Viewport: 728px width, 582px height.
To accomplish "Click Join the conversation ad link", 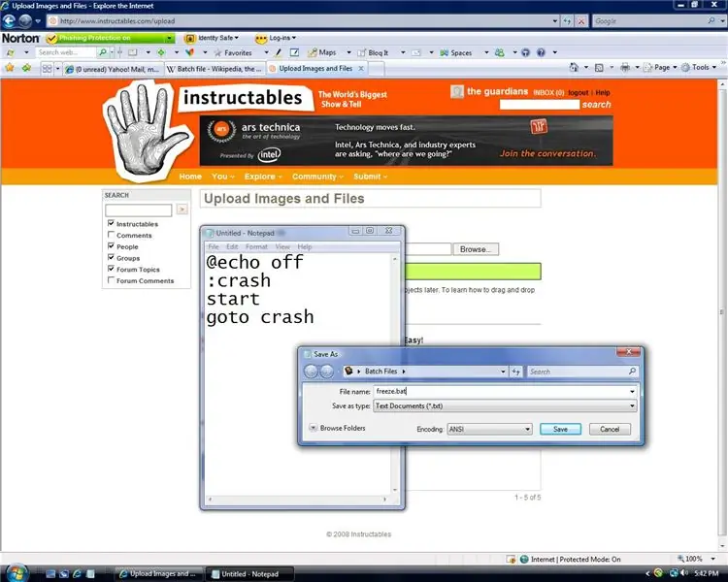I will point(547,153).
